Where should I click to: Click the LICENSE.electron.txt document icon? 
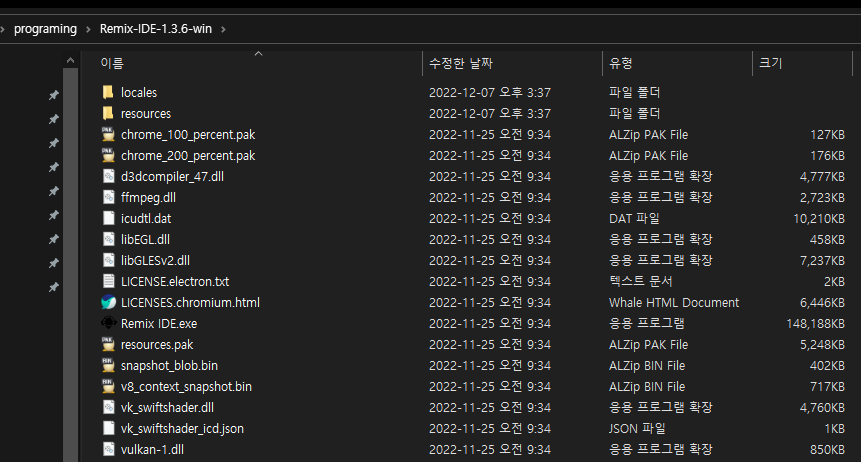coord(109,281)
